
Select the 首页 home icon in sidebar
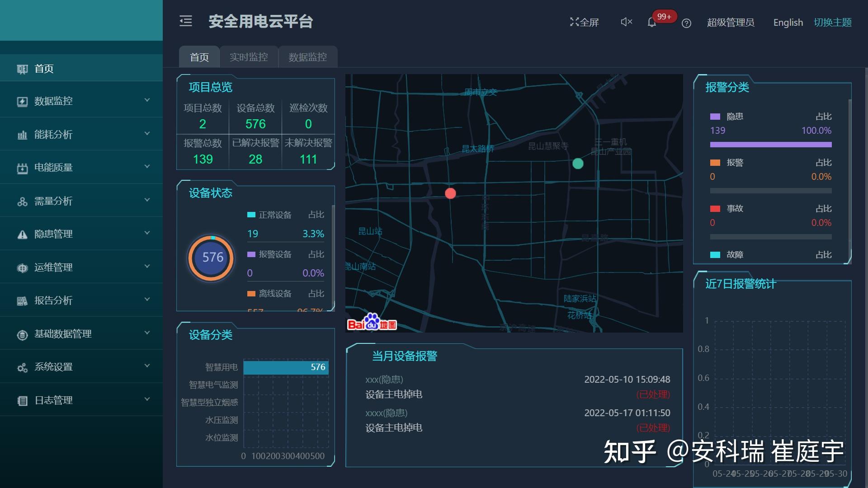click(x=22, y=68)
